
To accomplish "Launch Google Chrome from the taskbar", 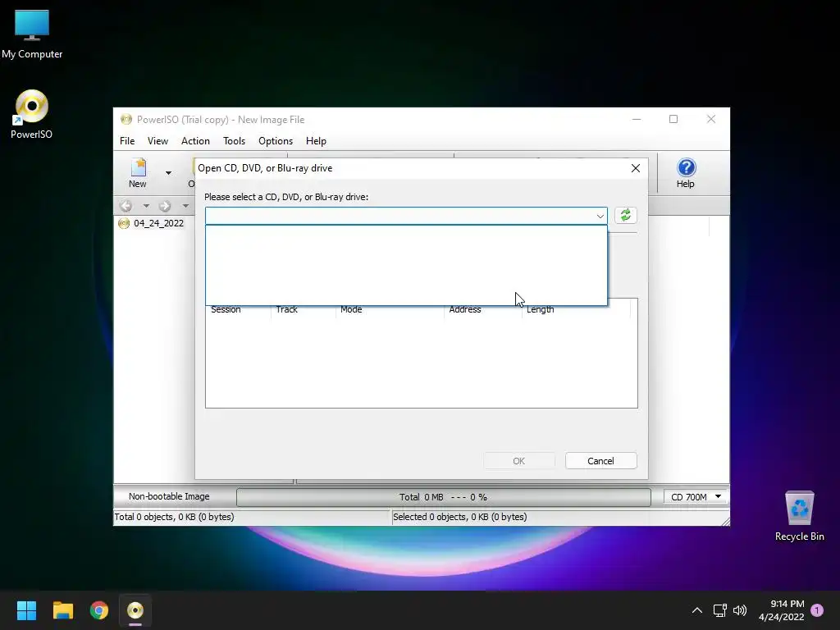I will click(99, 610).
